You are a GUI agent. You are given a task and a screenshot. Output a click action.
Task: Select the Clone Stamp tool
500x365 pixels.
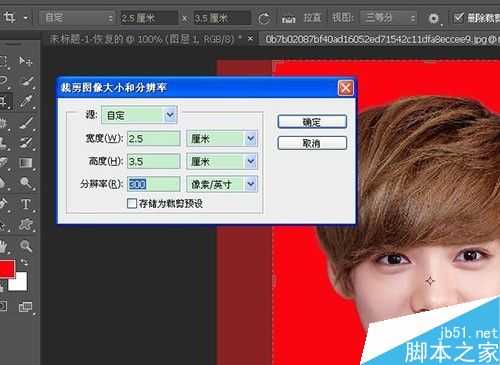3,143
